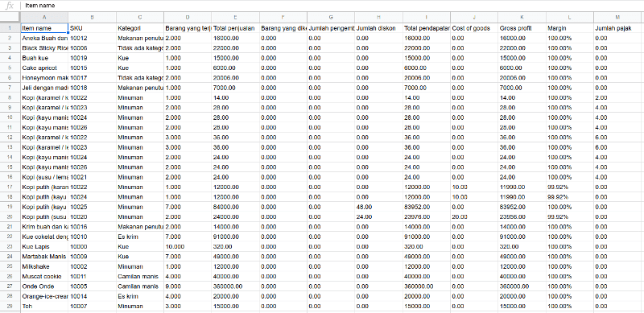This screenshot has height=313, width=644.
Task: Select column M header
Action: point(617,17)
